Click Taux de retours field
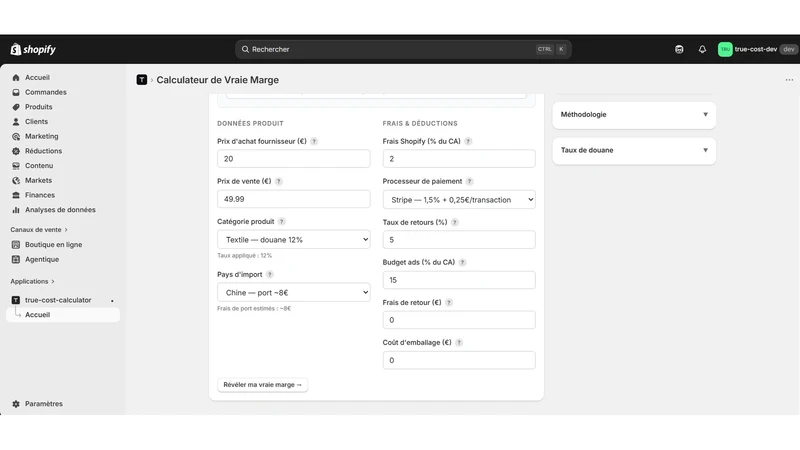 coord(459,240)
